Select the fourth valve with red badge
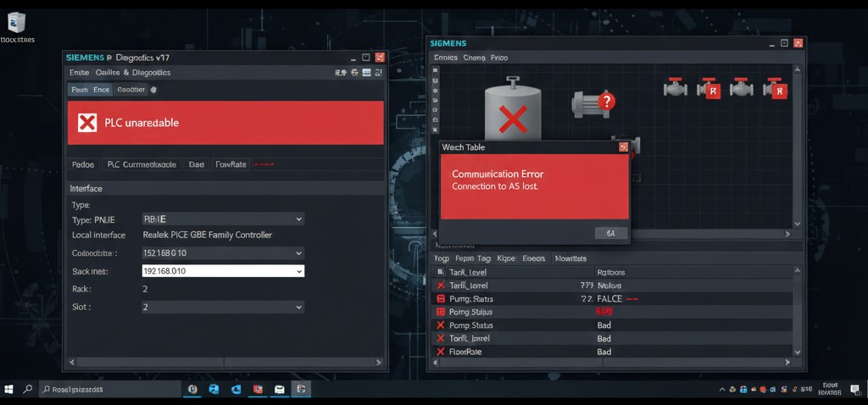The height and width of the screenshot is (405, 868). [775, 87]
